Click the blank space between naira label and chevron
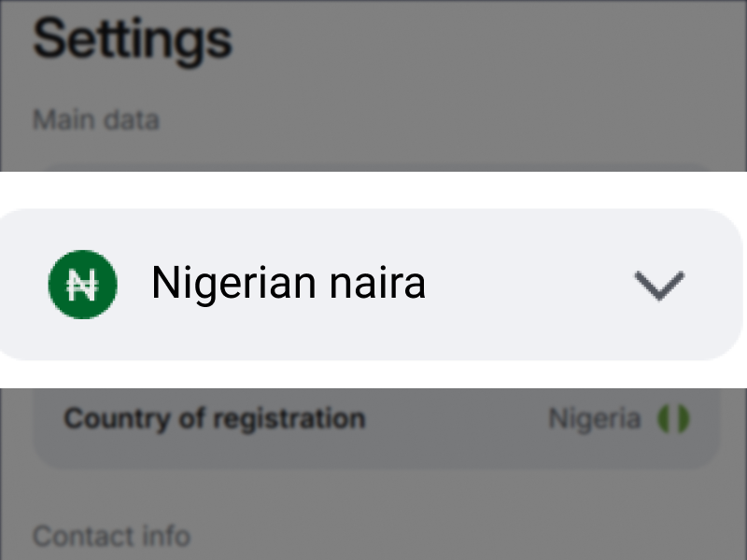The height and width of the screenshot is (560, 747). coord(528,285)
